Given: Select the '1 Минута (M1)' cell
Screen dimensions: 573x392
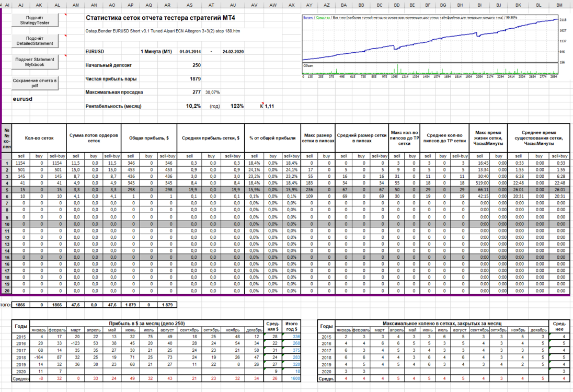Looking at the screenshot, I should click(x=156, y=52).
